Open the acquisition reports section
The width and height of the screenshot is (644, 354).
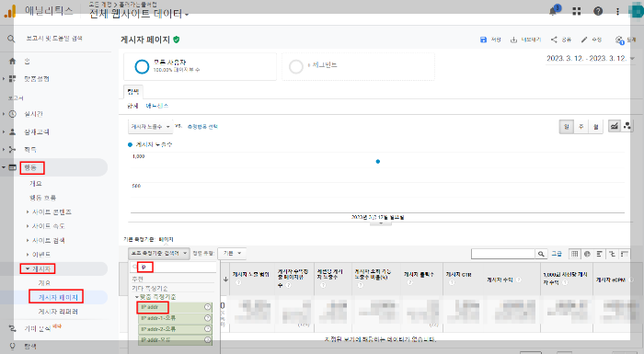tap(30, 150)
